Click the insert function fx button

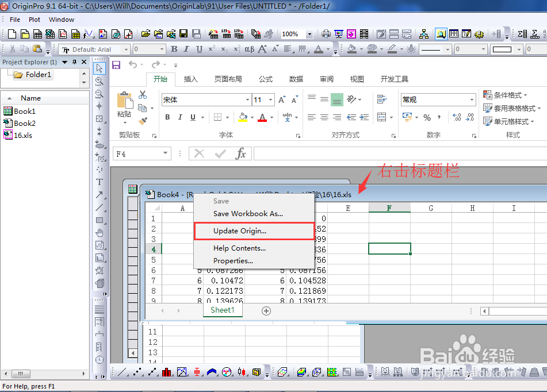pos(240,153)
